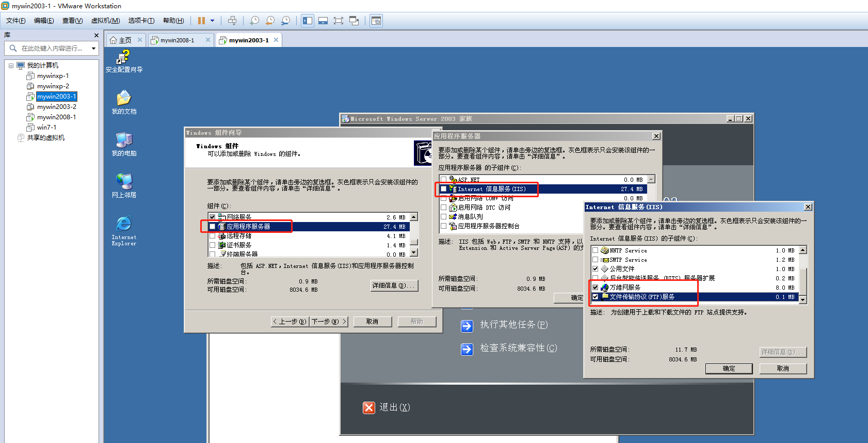
Task: Click the 我的电脑 desktop icon
Action: (124, 144)
